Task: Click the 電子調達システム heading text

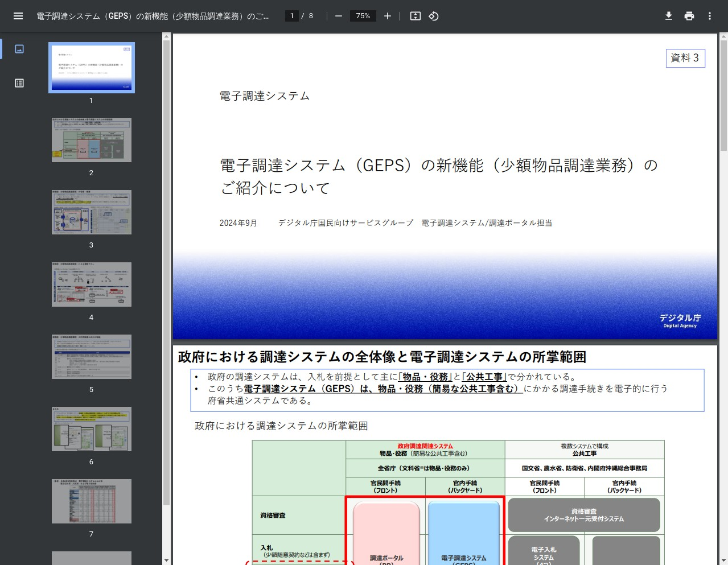Action: 265,96
